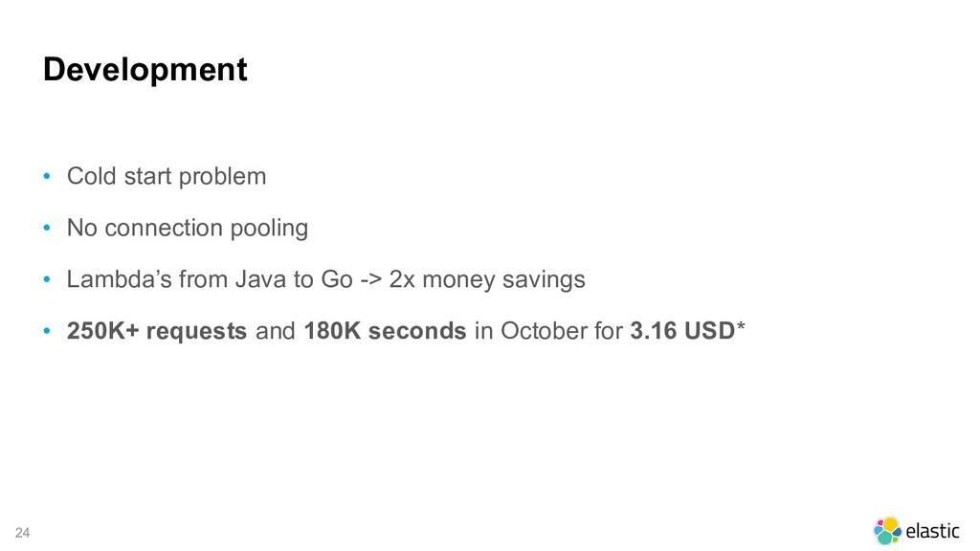
Task: Select the 'Cold start problem' bullet text
Action: 167,177
